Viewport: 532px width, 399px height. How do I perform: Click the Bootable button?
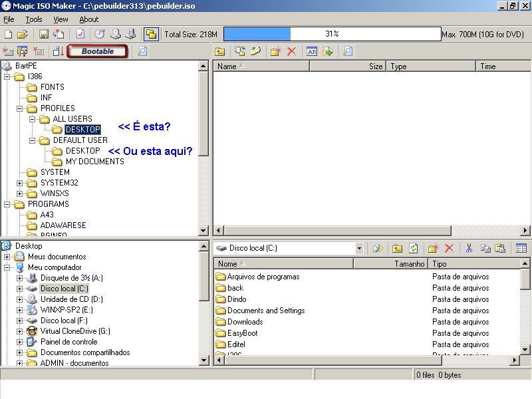[x=97, y=51]
